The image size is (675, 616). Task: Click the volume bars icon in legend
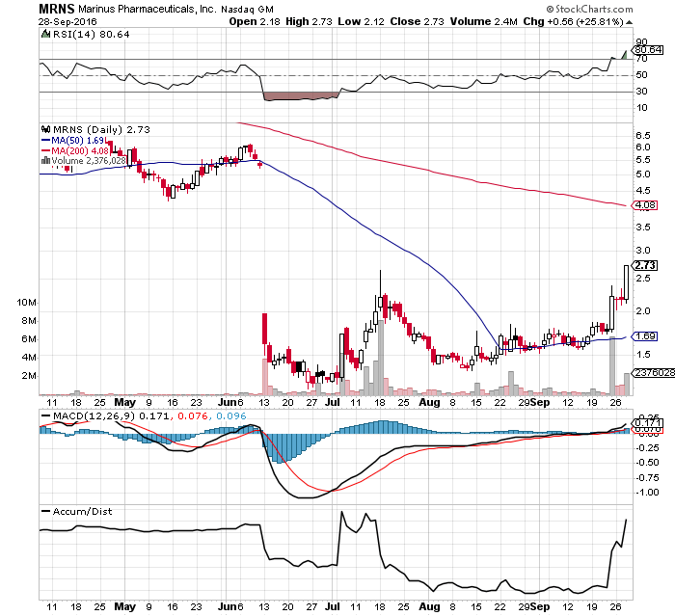click(45, 161)
